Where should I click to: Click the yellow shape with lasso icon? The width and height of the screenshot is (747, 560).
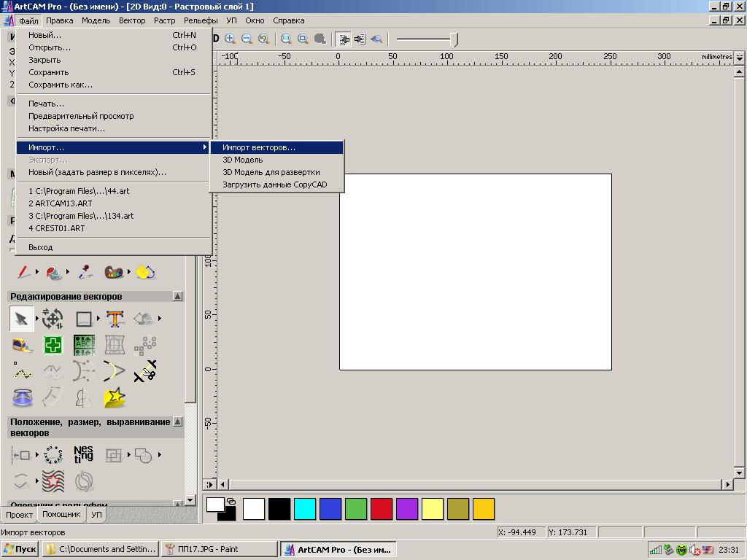(145, 272)
